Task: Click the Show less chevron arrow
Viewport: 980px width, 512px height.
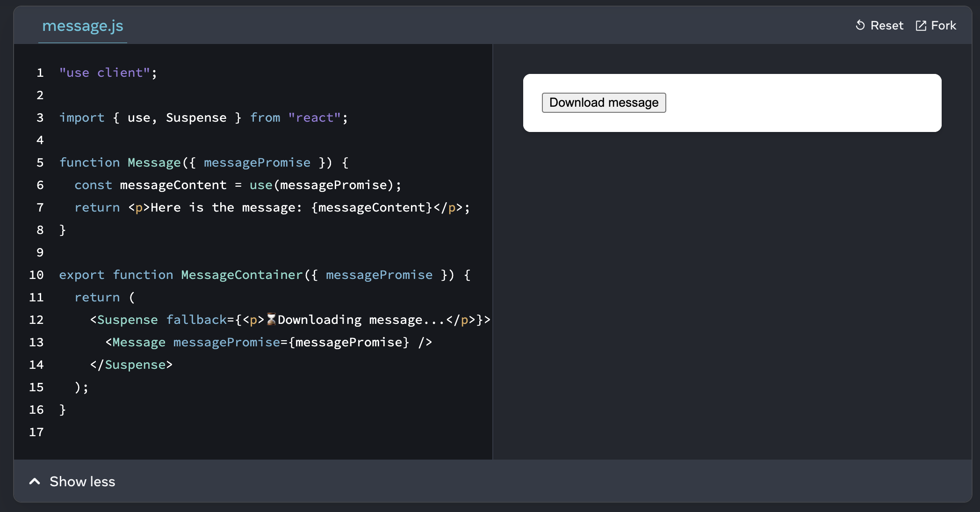Action: click(35, 481)
